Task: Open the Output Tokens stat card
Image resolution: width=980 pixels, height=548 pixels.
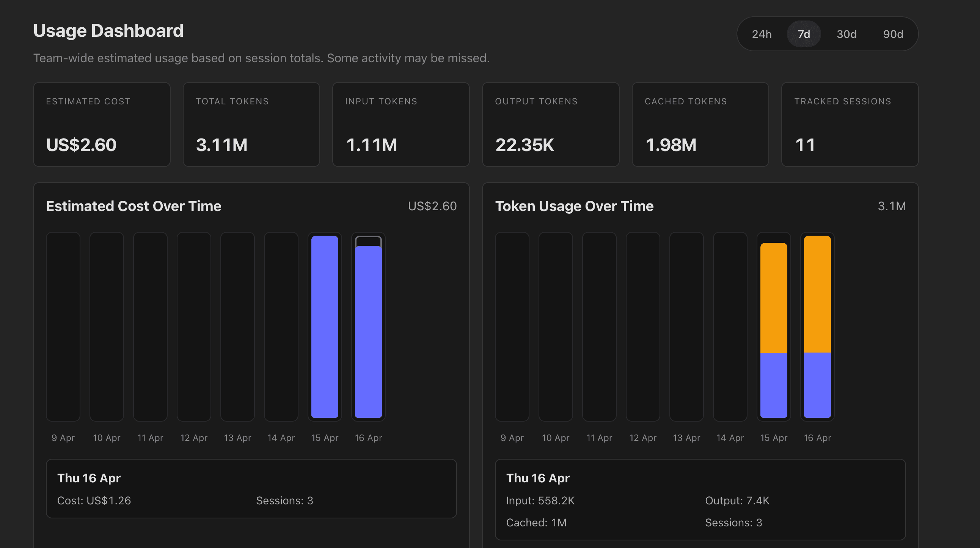Action: (x=550, y=124)
